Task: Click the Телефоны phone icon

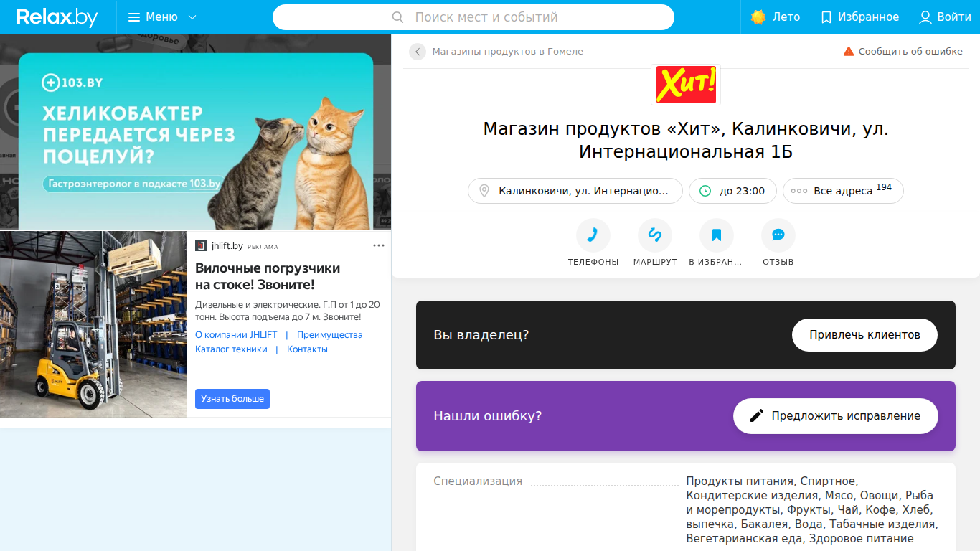Action: [x=593, y=235]
